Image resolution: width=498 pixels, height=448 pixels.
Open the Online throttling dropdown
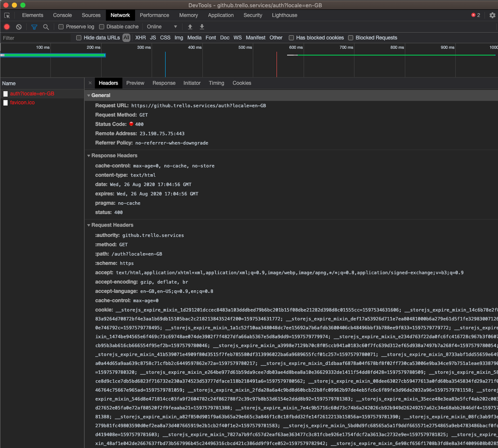coord(160,26)
